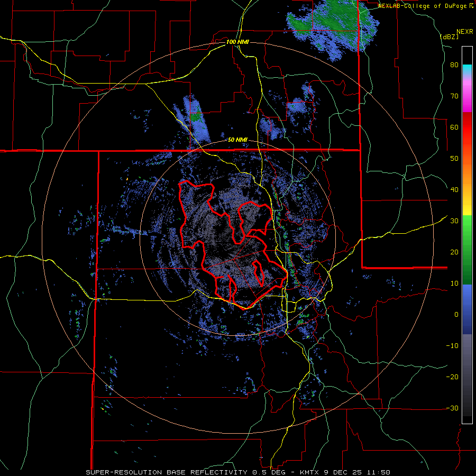Click the cyan top band of the color scale

pyautogui.click(x=467, y=69)
